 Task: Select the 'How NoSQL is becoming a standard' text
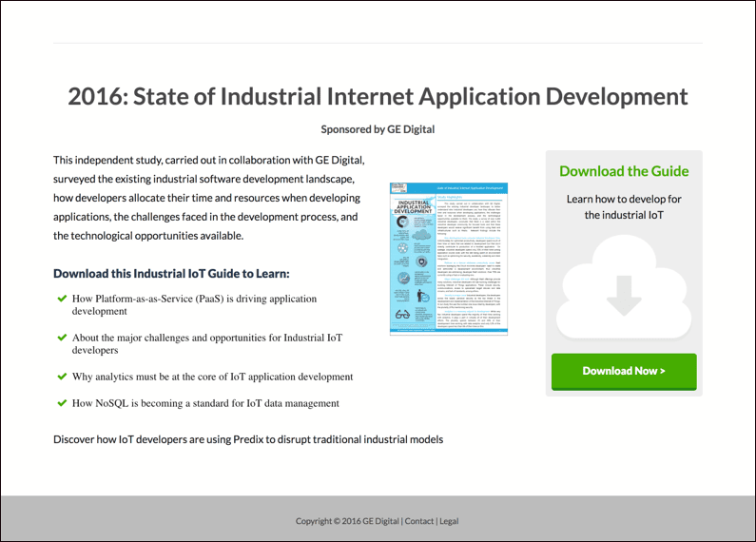pos(205,403)
